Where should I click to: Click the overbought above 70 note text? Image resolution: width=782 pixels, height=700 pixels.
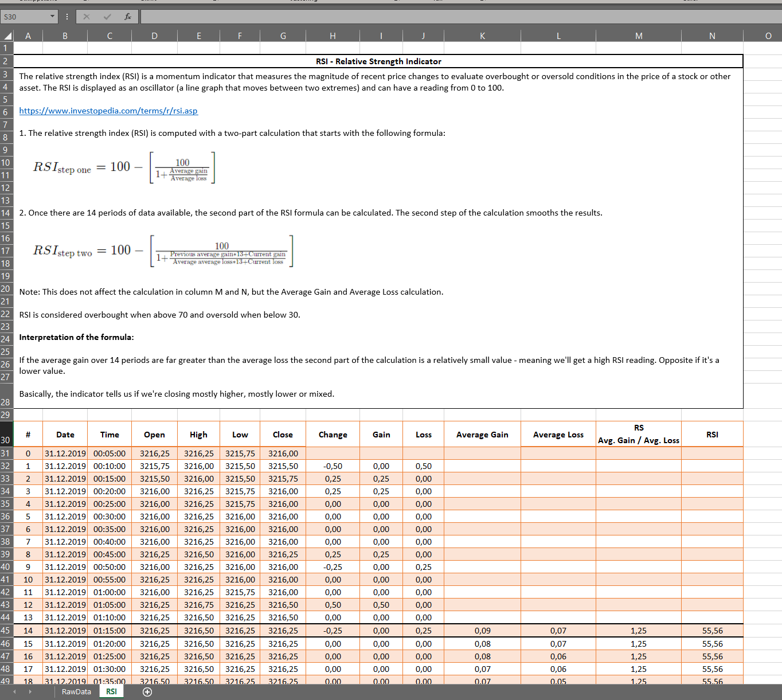pos(159,315)
